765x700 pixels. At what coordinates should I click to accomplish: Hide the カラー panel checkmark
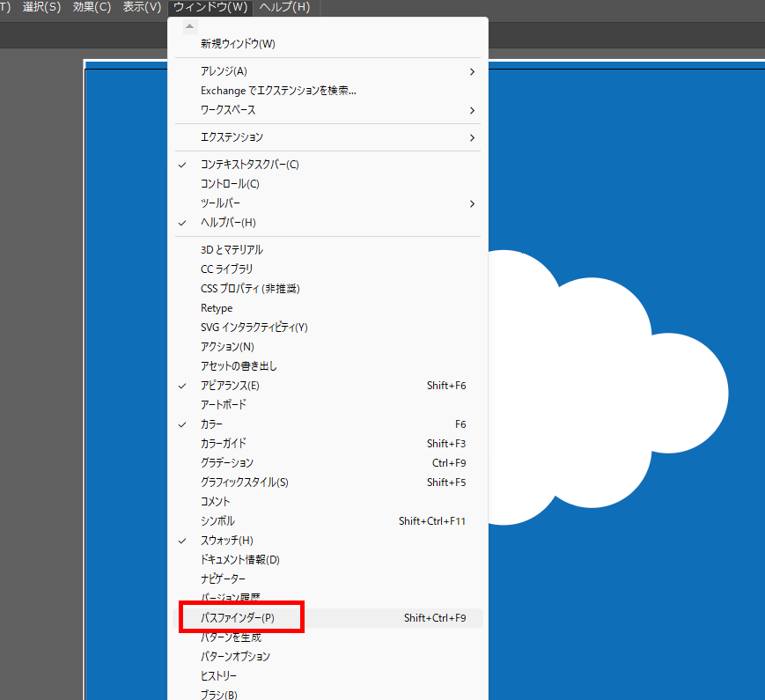point(211,424)
